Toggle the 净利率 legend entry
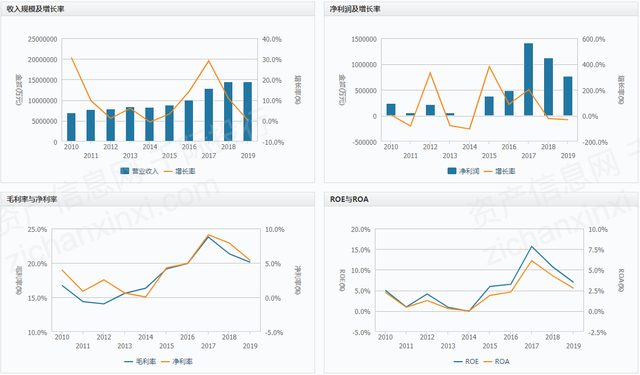The height and width of the screenshot is (375, 640). (177, 362)
